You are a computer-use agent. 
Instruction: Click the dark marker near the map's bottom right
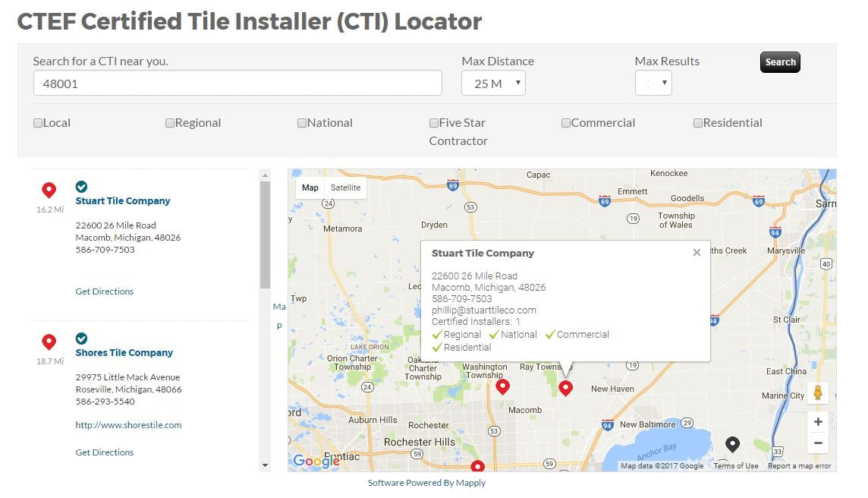pos(733,446)
